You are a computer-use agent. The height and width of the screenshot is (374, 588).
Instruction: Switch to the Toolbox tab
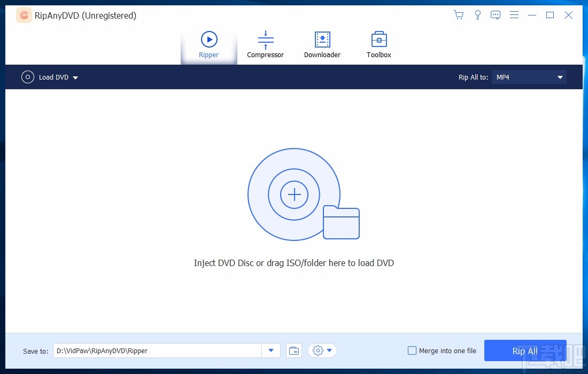point(379,45)
